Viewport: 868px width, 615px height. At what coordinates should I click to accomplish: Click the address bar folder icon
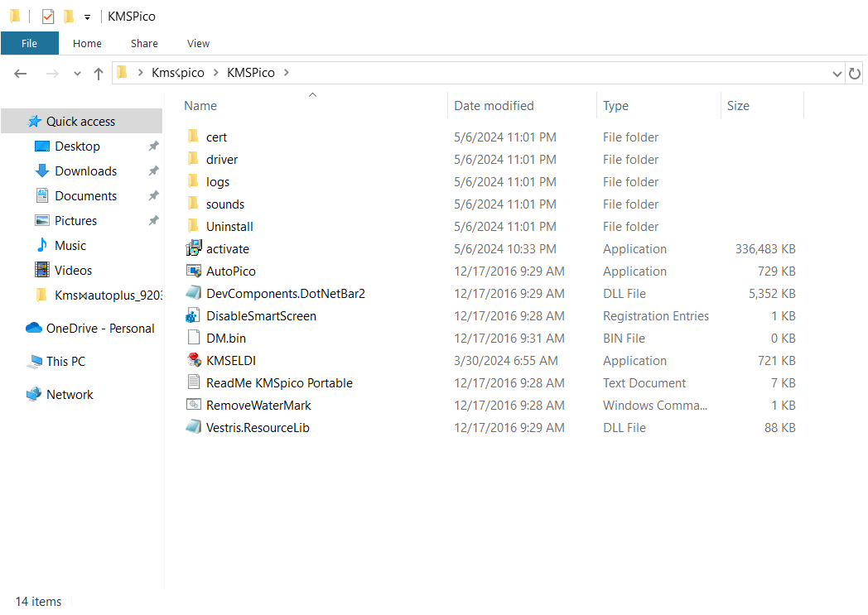click(x=123, y=73)
